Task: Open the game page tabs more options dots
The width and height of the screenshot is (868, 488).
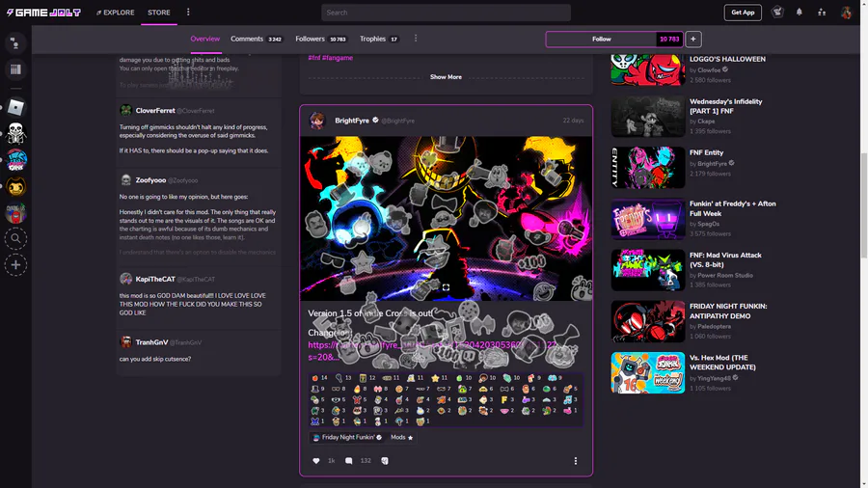Action: pos(416,39)
